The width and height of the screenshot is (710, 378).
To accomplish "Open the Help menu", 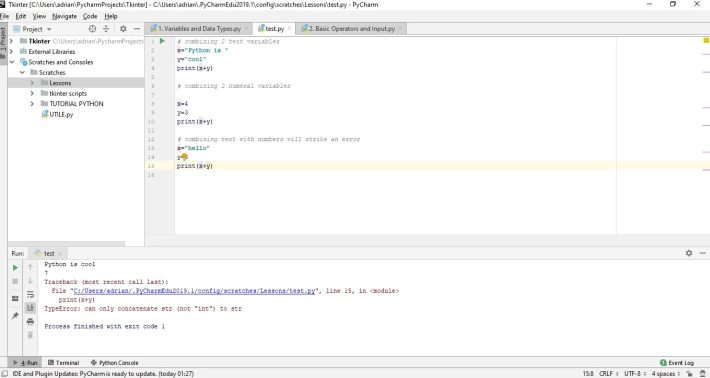I will pos(111,16).
